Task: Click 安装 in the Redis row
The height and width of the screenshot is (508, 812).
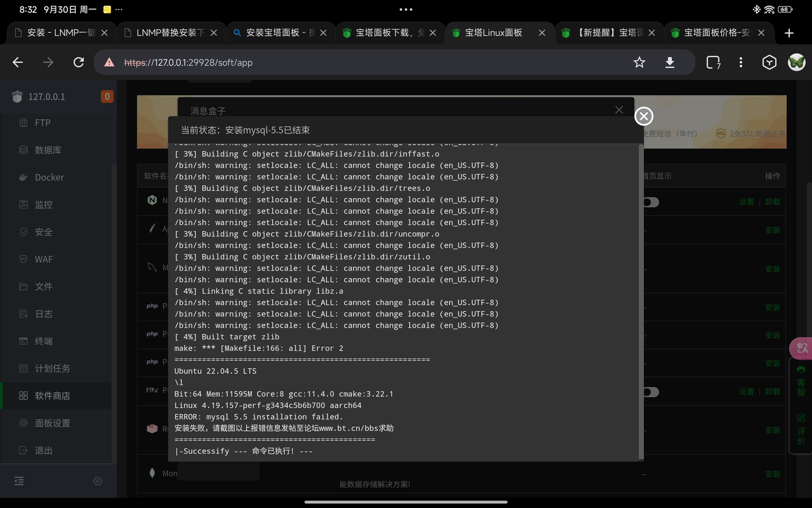Action: pyautogui.click(x=772, y=431)
